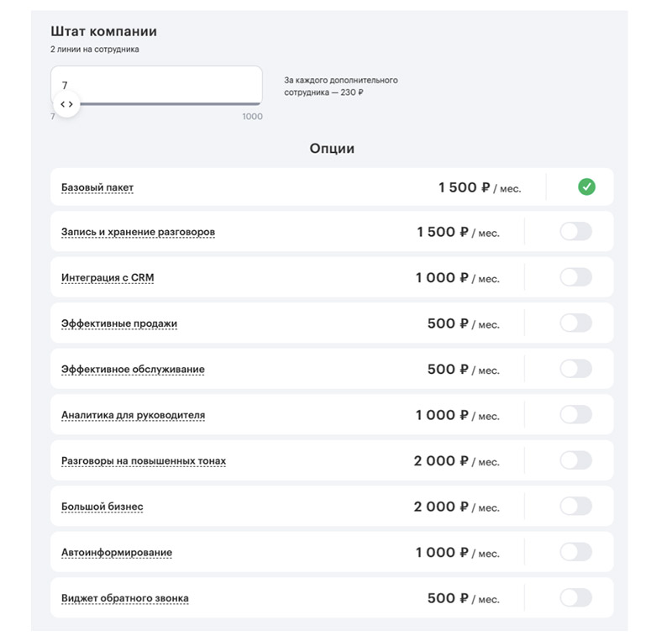Switch on Виджет обратного звонка

575,597
